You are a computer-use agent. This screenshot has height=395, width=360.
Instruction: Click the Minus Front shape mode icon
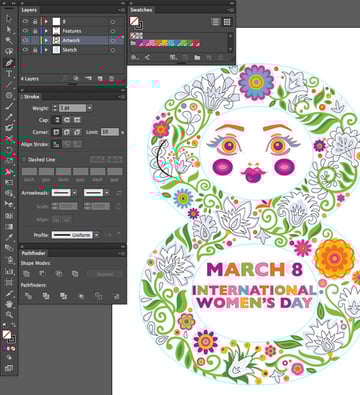pos(42,274)
